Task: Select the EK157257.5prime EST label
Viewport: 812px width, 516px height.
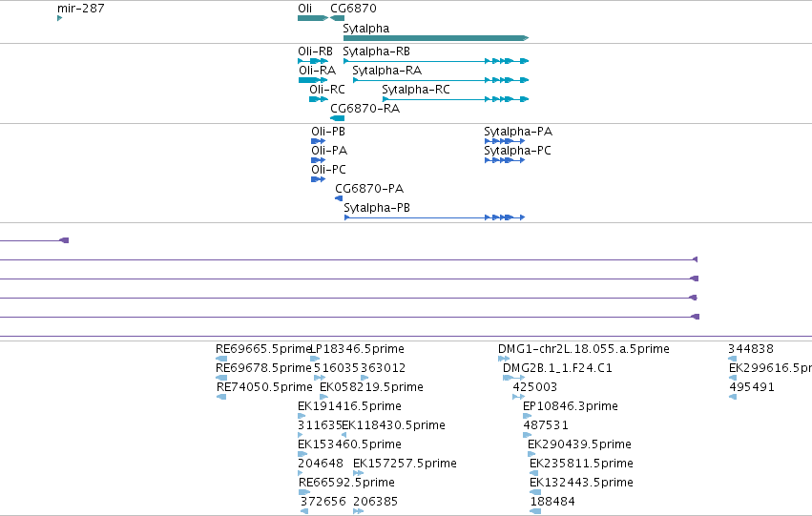Action: pos(405,464)
